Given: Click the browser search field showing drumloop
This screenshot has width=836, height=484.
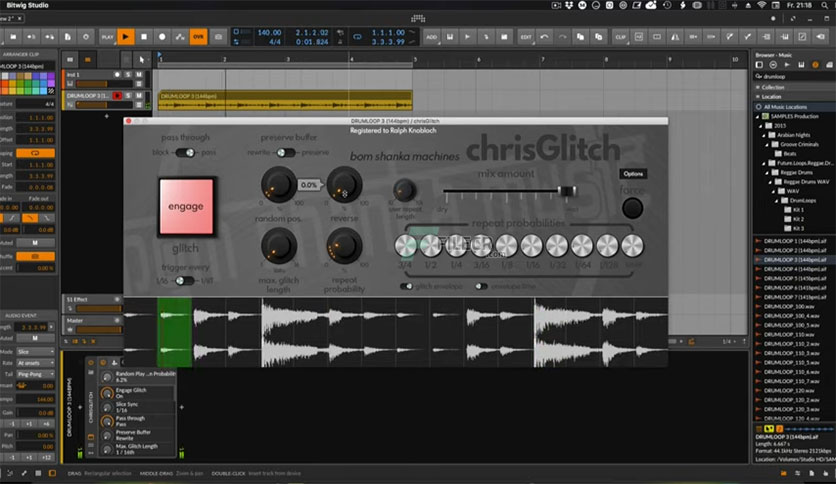Looking at the screenshot, I should (793, 76).
